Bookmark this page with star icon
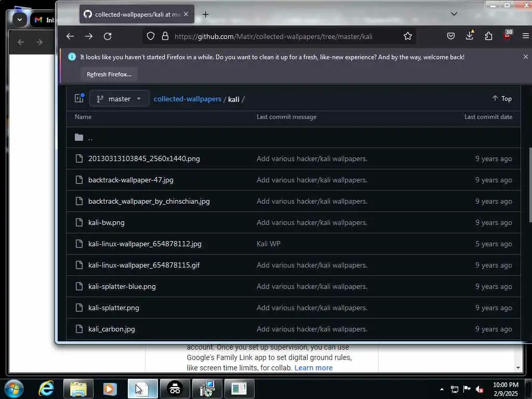The height and width of the screenshot is (399, 532). [408, 36]
